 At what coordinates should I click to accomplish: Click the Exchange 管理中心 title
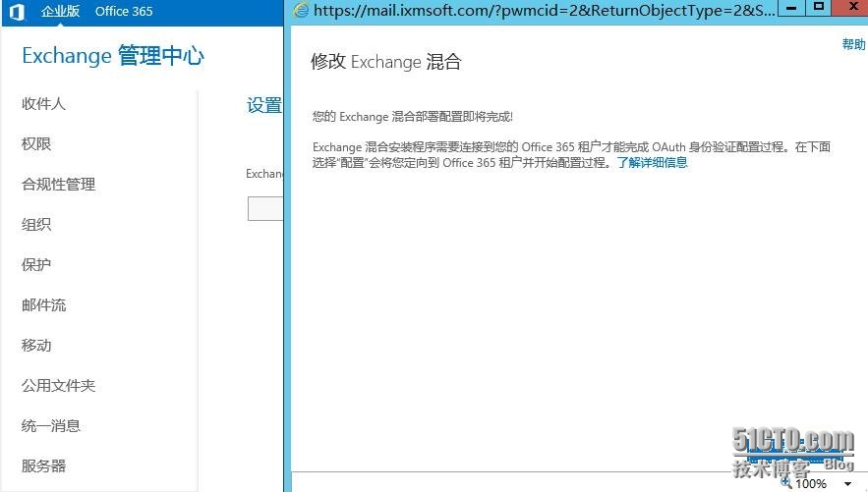(x=113, y=56)
